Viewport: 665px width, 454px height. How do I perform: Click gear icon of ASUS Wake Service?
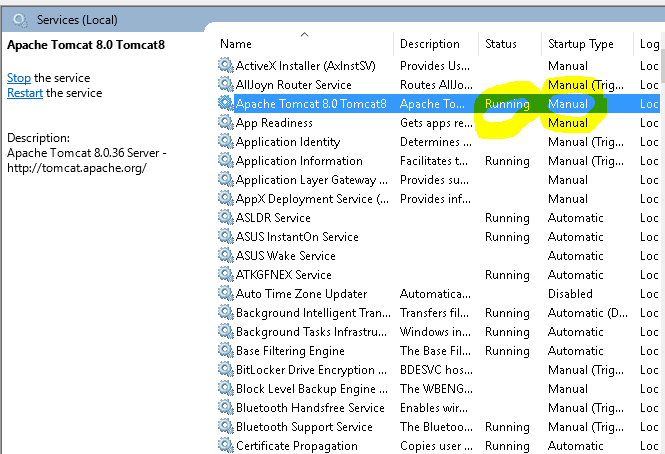click(x=226, y=255)
